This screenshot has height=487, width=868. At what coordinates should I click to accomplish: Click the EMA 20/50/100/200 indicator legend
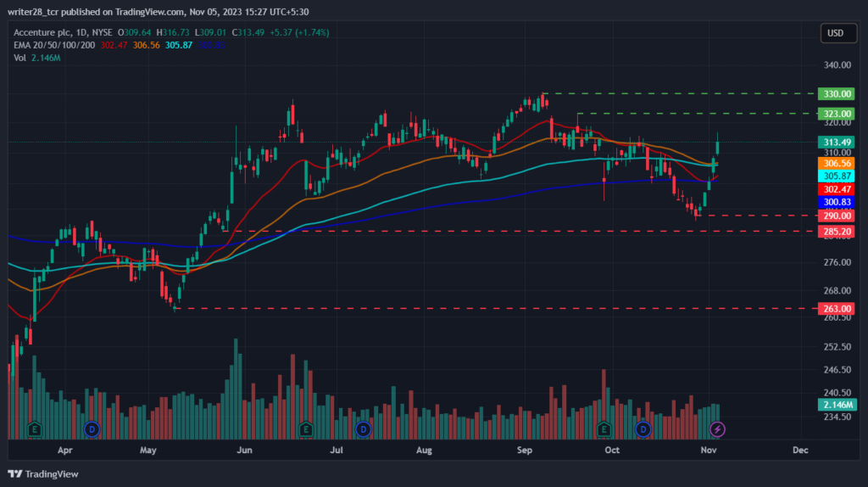[x=54, y=46]
